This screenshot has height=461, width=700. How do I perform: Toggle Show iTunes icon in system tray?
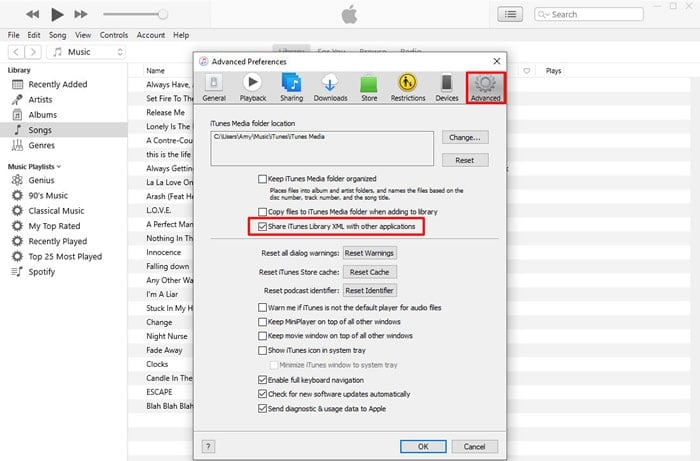point(262,350)
